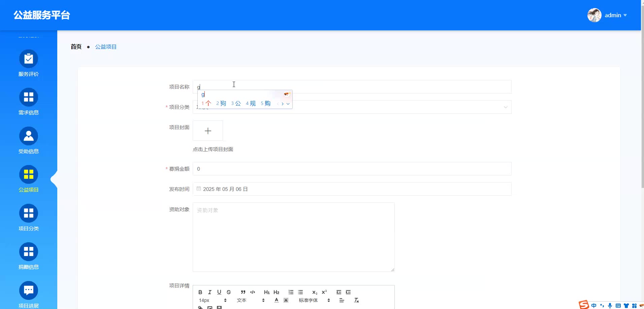644x309 pixels.
Task: Toggle underline formatting in the editor
Action: click(x=219, y=292)
